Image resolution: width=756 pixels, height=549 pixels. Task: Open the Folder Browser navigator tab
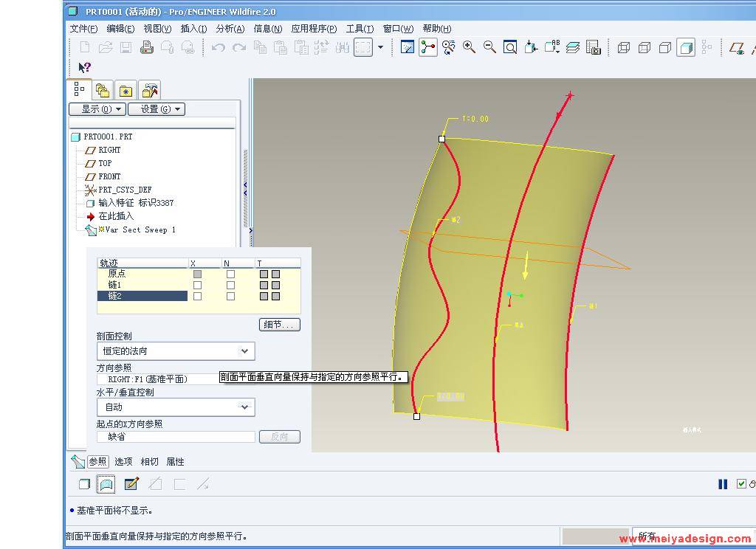pyautogui.click(x=102, y=90)
